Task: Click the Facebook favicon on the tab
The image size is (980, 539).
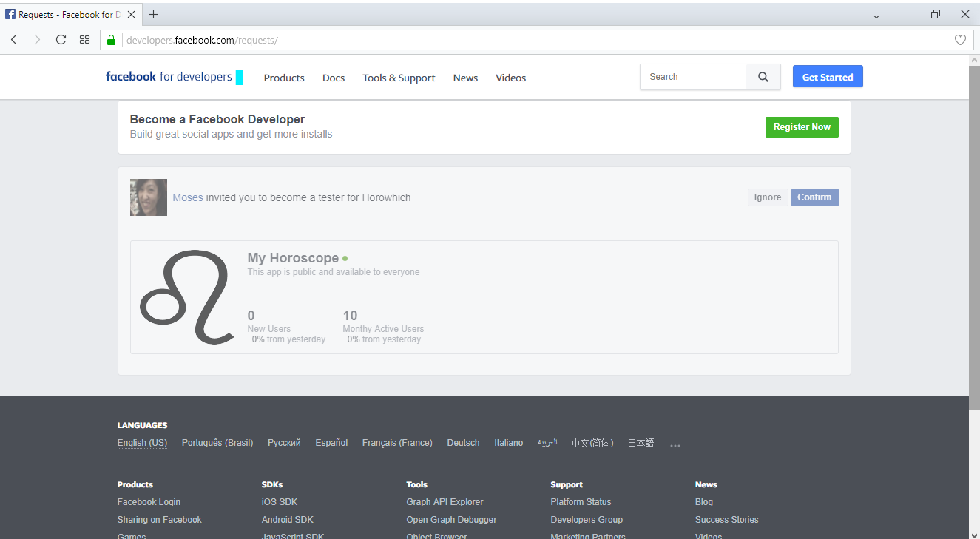Action: tap(10, 14)
